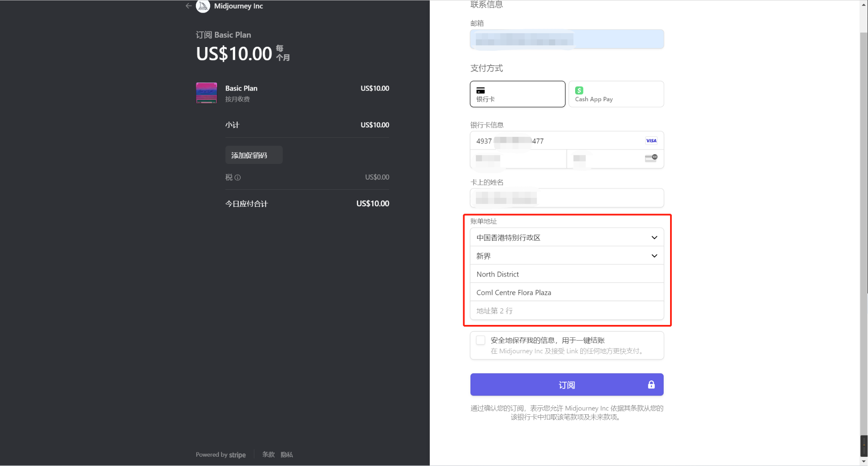This screenshot has width=868, height=466.
Task: Click the Basic Plan product thumbnail
Action: click(x=206, y=93)
